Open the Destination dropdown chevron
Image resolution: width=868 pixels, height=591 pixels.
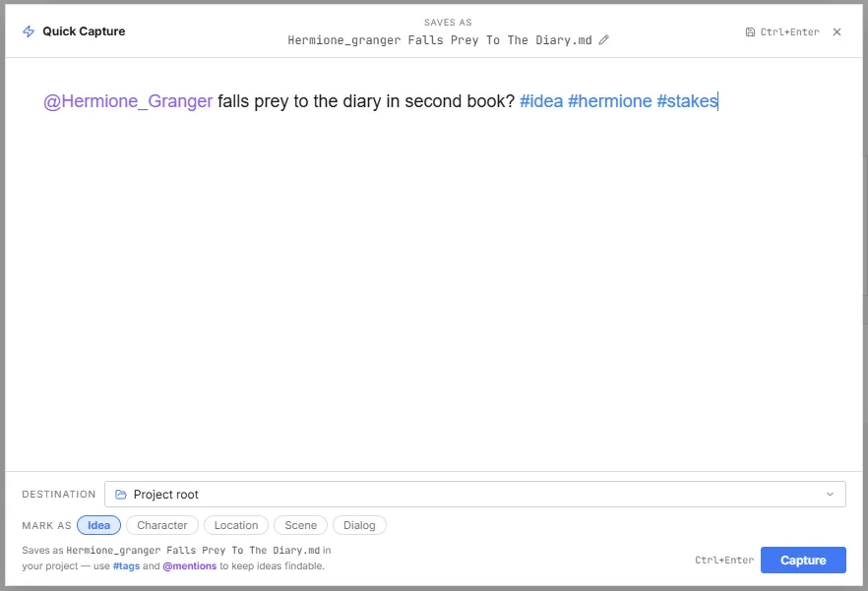(830, 495)
